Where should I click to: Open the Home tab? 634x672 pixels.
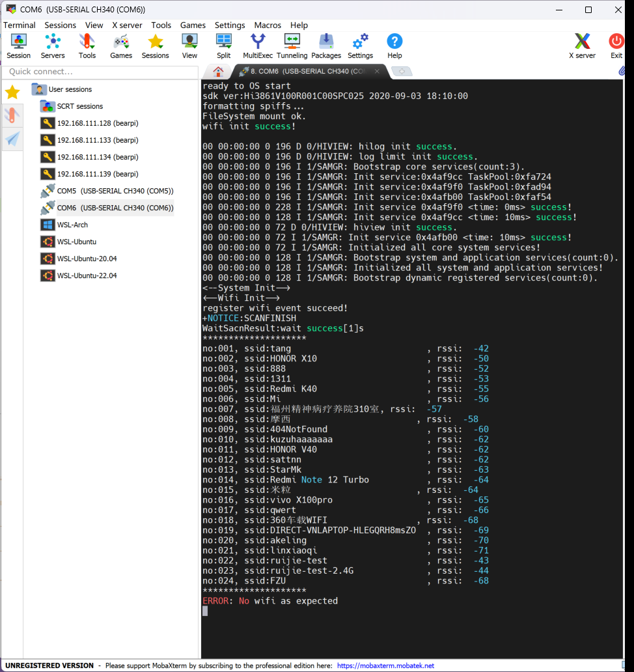(x=218, y=72)
